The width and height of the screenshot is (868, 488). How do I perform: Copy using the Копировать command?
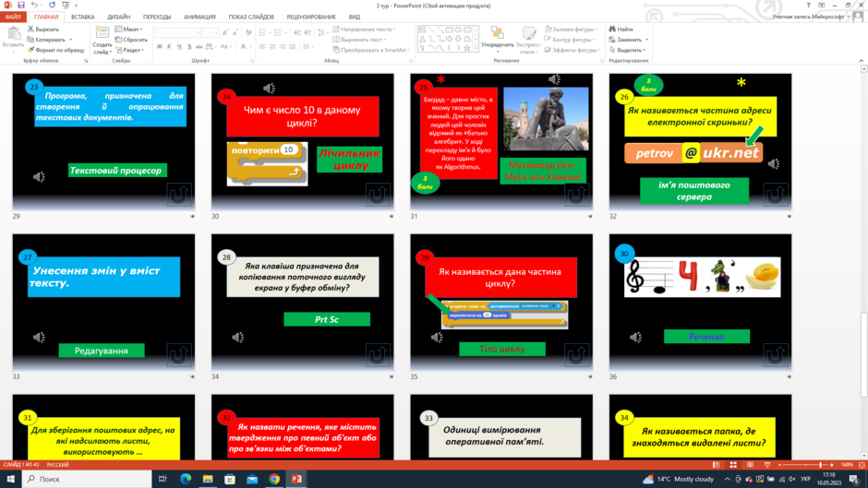46,40
